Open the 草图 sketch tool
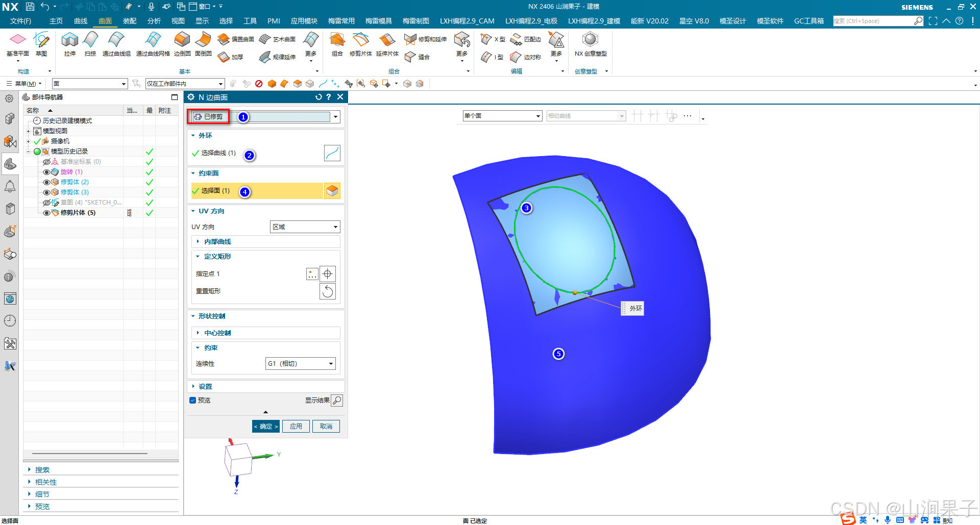 (x=41, y=44)
